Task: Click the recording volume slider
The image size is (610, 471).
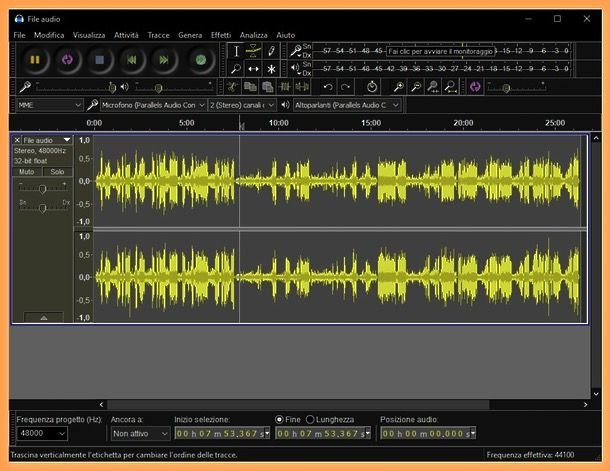Action: point(75,87)
